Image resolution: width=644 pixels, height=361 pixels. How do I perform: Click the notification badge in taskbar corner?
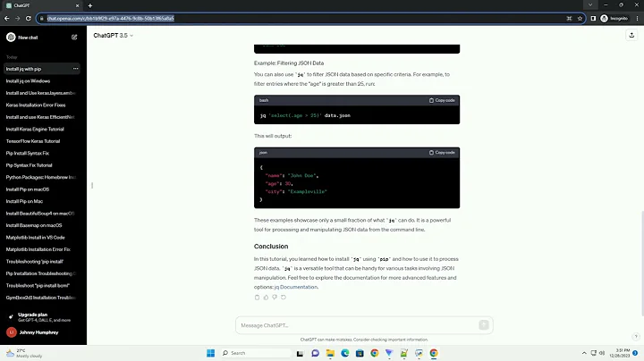click(x=636, y=353)
